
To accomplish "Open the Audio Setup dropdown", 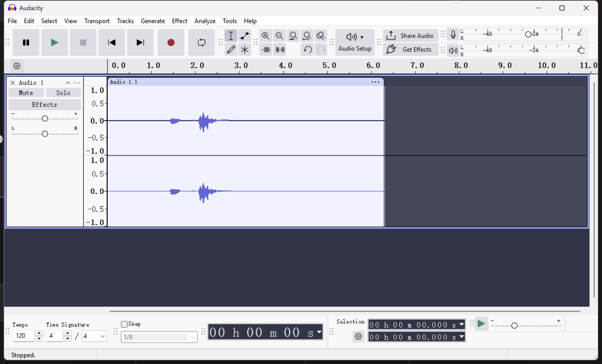I will [355, 42].
